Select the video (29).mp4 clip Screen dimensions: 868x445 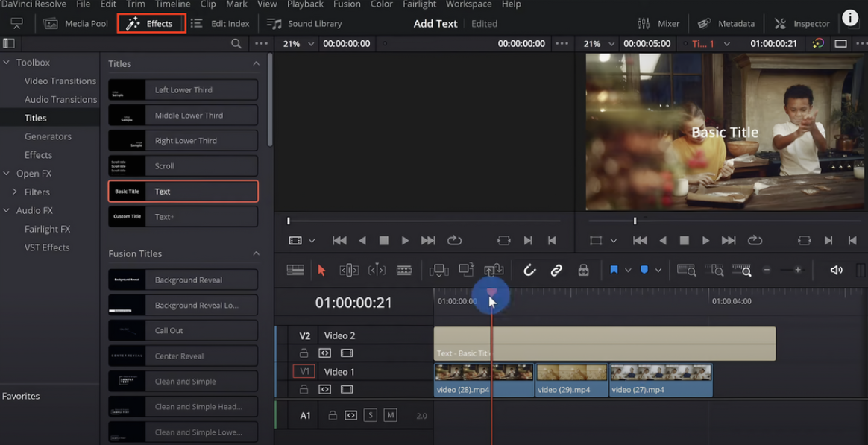coord(571,379)
